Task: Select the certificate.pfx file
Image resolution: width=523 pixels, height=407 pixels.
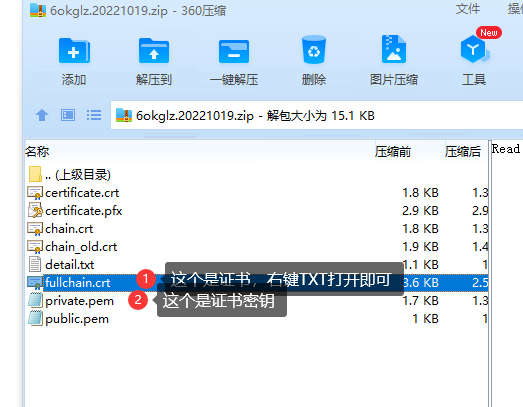Action: click(75, 211)
